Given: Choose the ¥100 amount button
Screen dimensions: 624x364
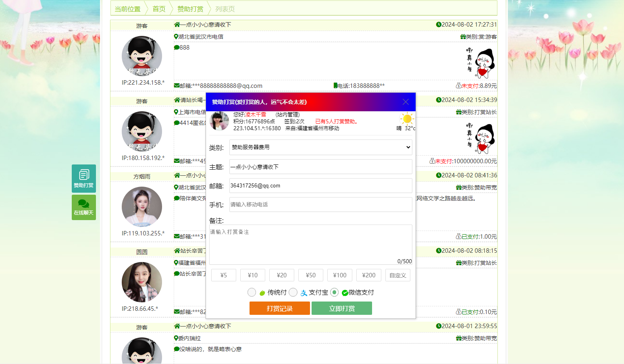Looking at the screenshot, I should coord(340,275).
